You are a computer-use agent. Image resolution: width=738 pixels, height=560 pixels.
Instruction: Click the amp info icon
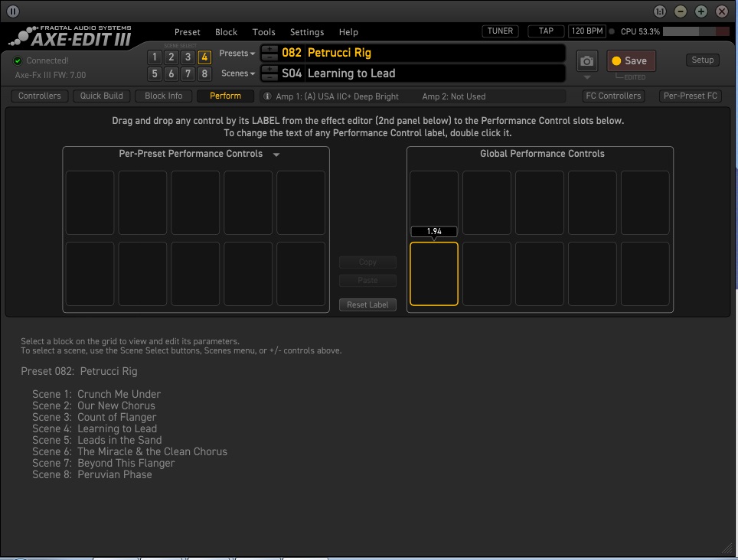267,96
